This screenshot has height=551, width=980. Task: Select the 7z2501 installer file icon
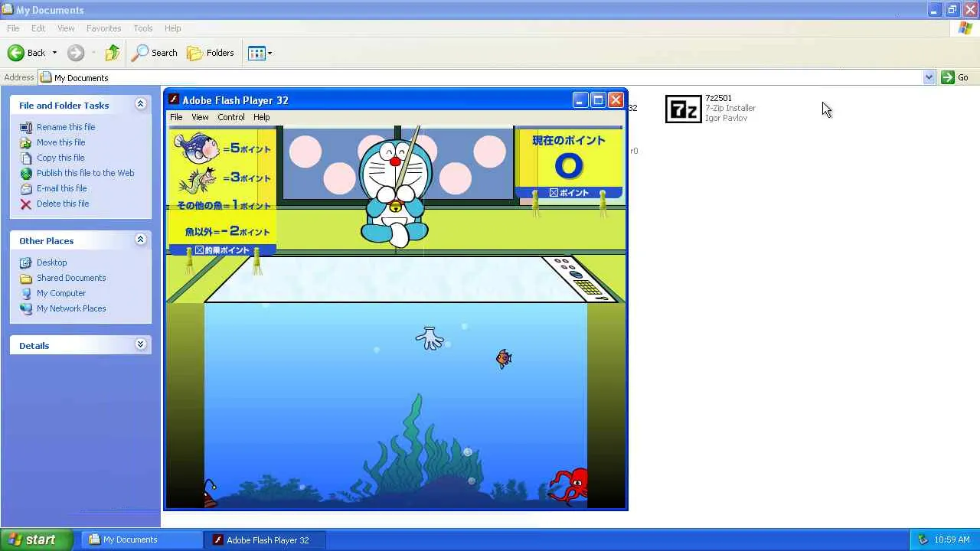point(683,109)
